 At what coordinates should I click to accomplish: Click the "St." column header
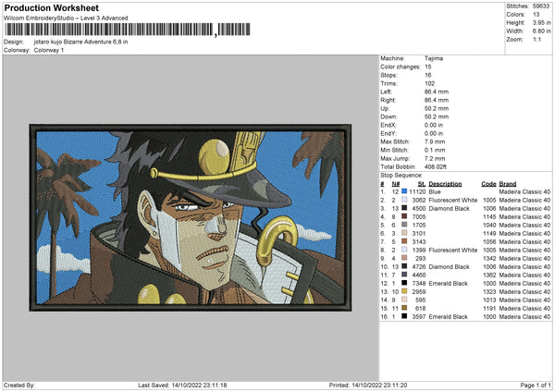(422, 184)
